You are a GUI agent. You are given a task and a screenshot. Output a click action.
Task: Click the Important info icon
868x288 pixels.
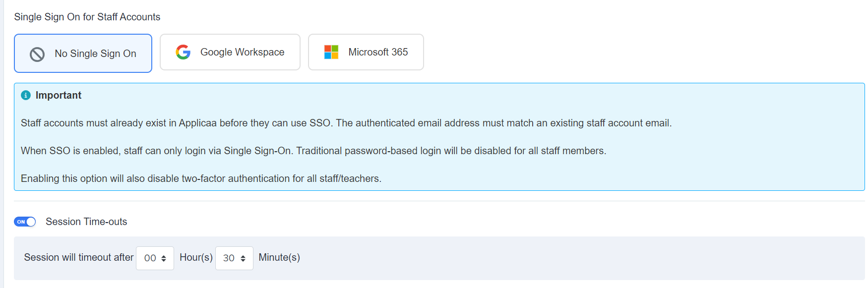pyautogui.click(x=26, y=95)
